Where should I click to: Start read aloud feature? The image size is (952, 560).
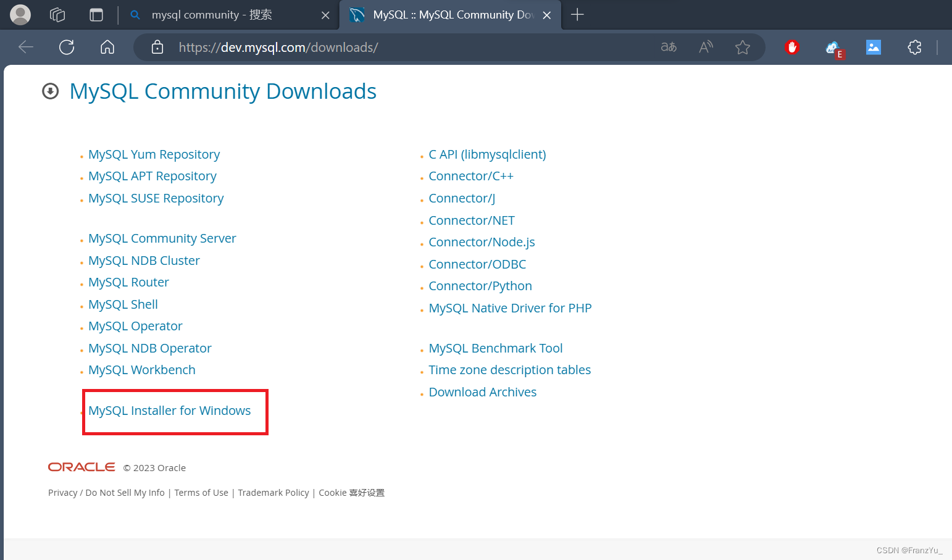tap(706, 47)
